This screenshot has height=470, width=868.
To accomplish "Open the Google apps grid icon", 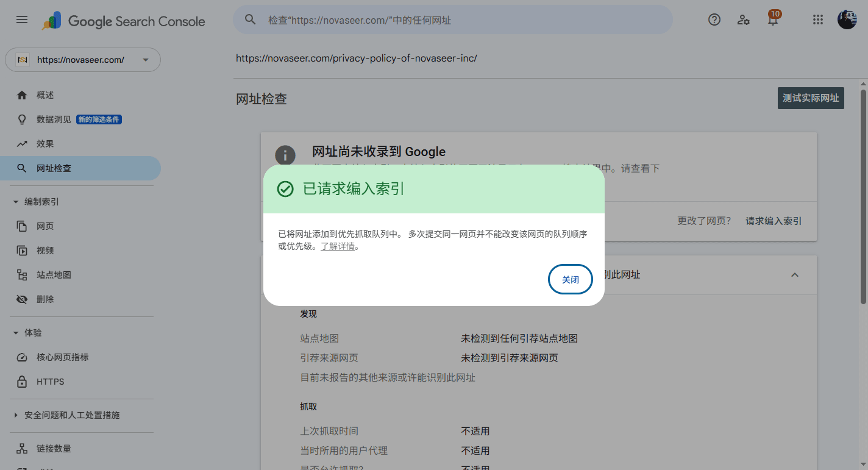I will (x=818, y=20).
